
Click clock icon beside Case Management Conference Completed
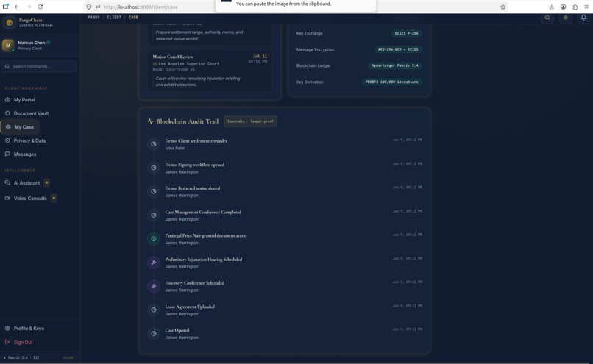click(154, 215)
